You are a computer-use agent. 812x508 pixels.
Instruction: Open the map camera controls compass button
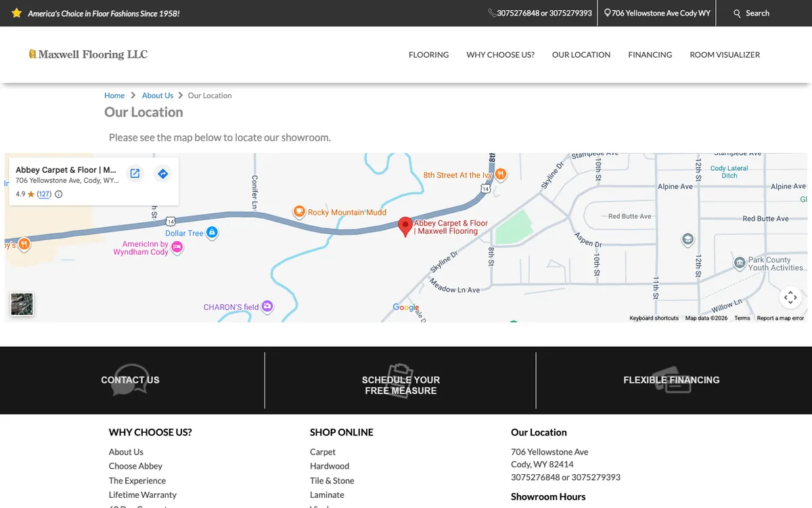point(790,297)
